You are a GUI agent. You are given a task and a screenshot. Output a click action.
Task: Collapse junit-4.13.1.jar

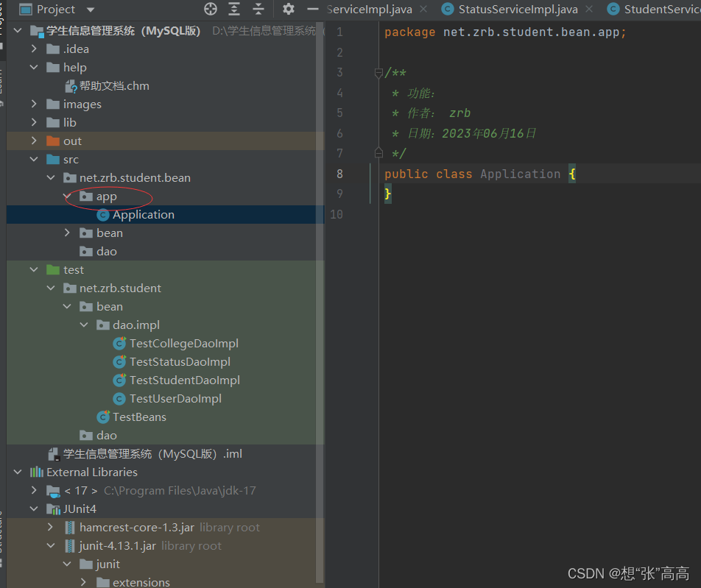point(51,545)
